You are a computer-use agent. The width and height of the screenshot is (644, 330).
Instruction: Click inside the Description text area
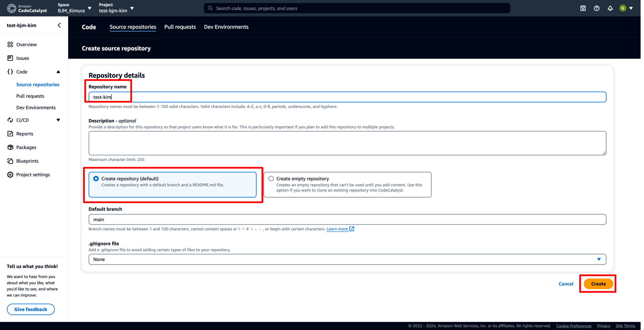point(347,143)
